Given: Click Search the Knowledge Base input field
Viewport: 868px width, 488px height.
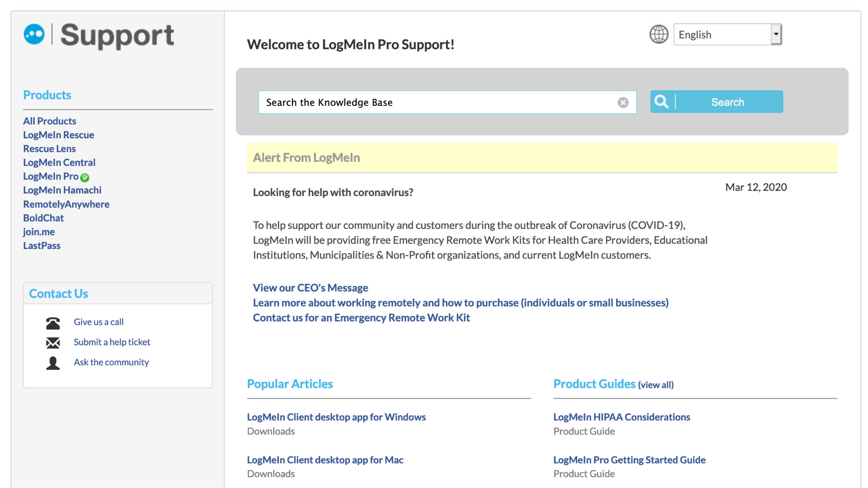Looking at the screenshot, I should (x=448, y=102).
